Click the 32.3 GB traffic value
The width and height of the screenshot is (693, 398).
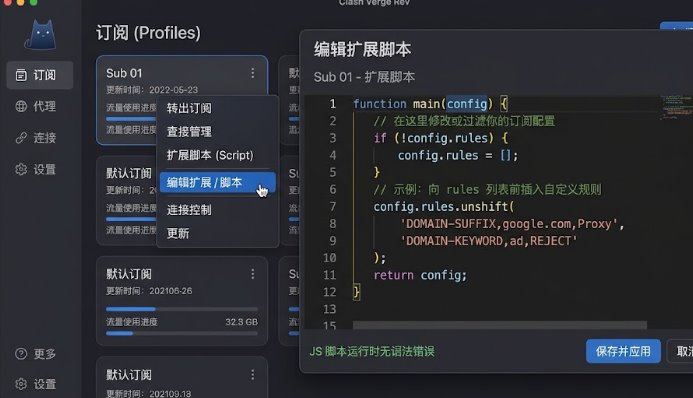(241, 322)
